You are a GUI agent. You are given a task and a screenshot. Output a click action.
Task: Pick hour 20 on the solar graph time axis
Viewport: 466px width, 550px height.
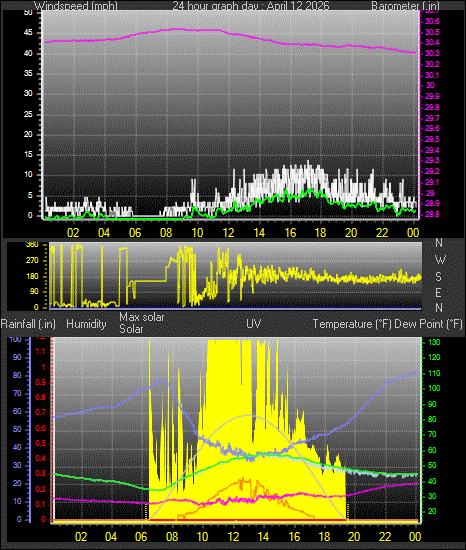coord(354,537)
